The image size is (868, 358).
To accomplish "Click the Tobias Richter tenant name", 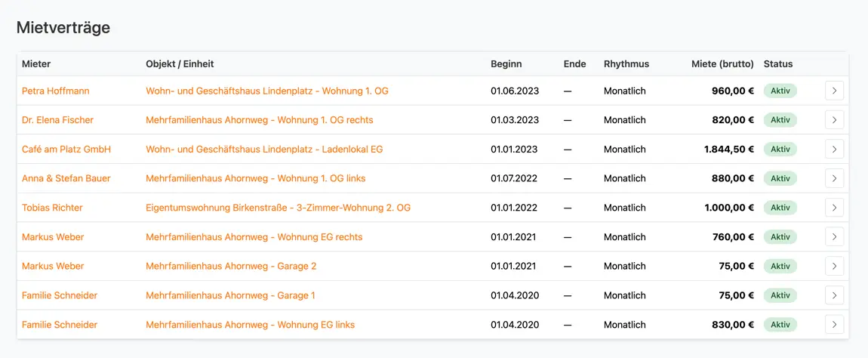I will coord(52,208).
